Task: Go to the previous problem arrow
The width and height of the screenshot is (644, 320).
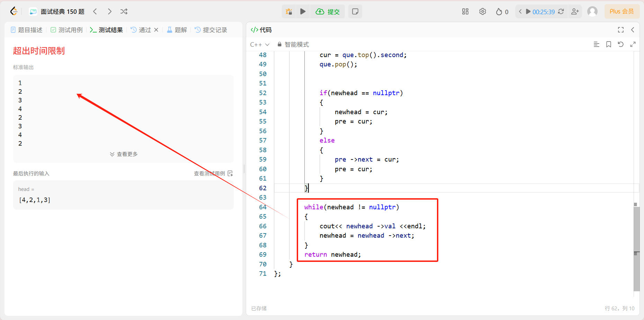Action: (x=95, y=11)
